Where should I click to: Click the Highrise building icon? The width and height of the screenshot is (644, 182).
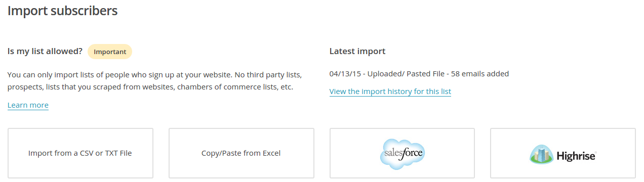pos(542,154)
